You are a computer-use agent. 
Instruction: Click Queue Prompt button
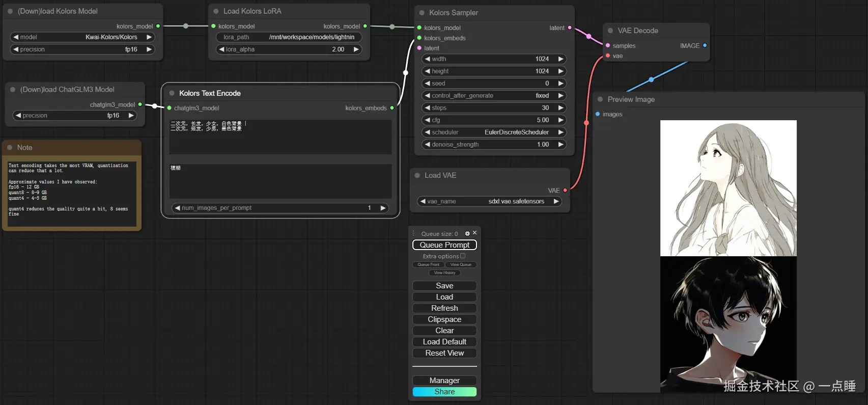444,245
